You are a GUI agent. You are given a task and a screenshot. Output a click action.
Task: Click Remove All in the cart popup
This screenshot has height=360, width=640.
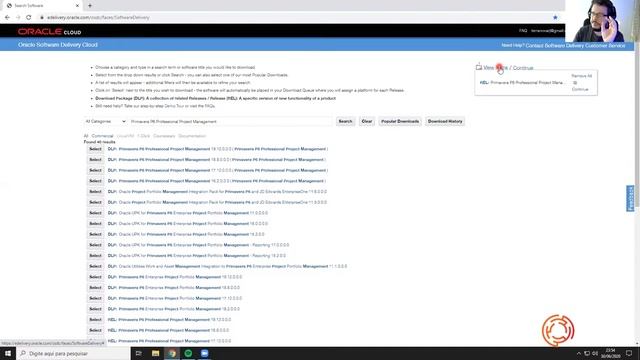tap(582, 76)
